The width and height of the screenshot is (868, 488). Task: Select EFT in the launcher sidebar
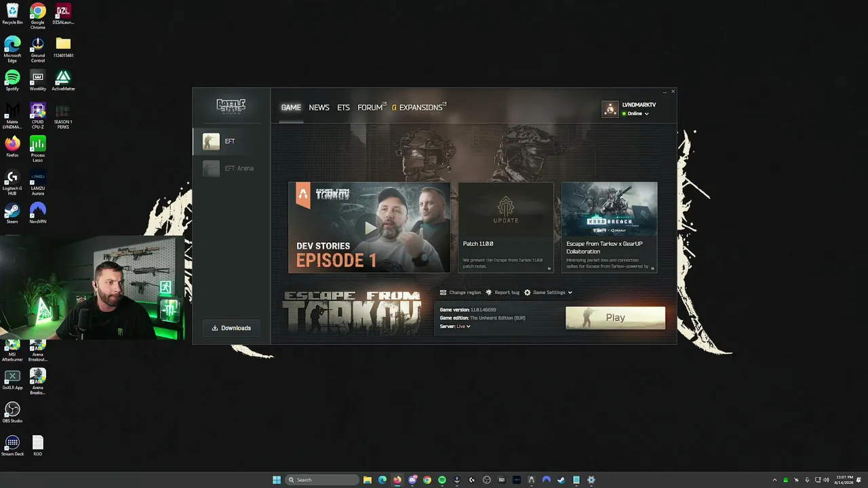231,141
